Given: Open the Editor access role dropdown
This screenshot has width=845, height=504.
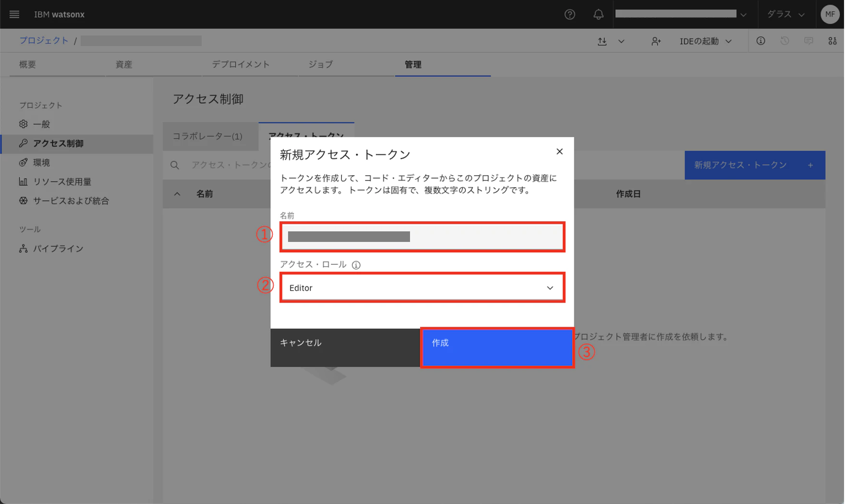Looking at the screenshot, I should point(422,288).
